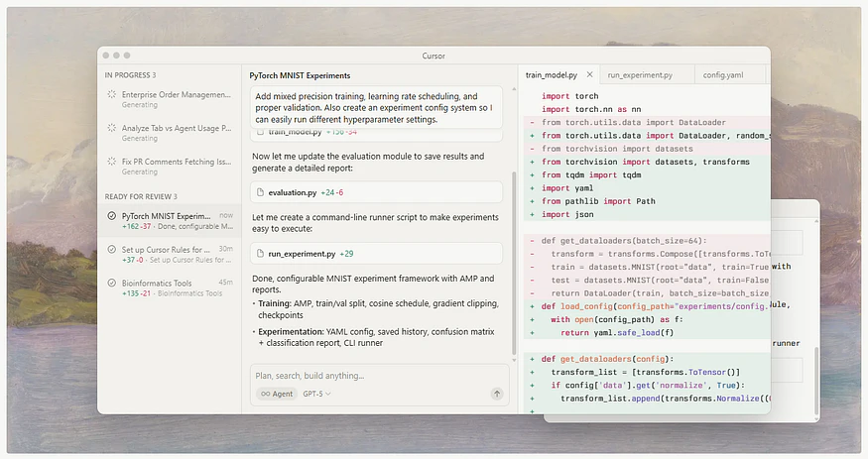Click the +162 -37 diff summary under PyTorch MNIST

[x=136, y=226]
